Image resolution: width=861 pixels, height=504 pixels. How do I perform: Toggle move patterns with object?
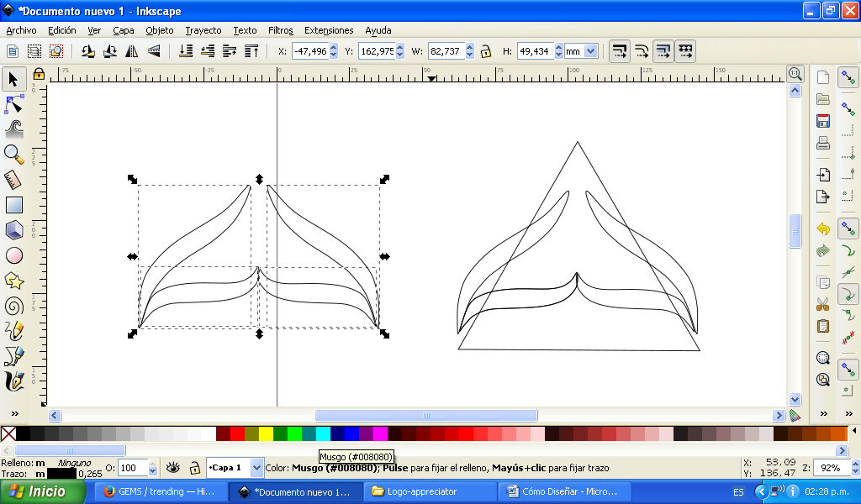[x=685, y=51]
